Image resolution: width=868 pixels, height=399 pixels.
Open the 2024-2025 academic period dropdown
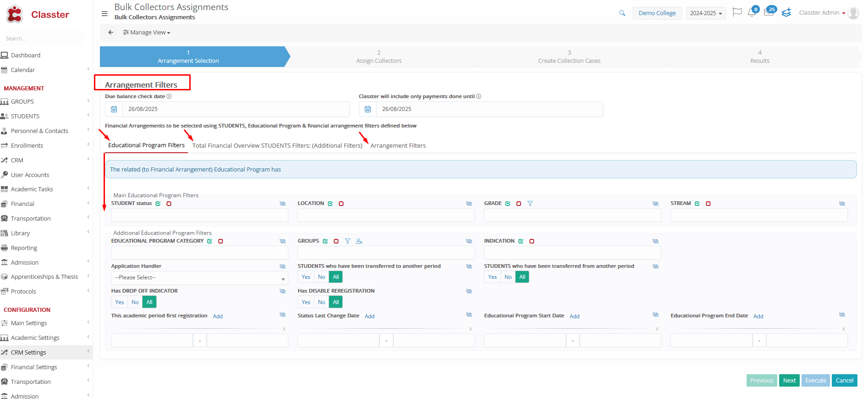click(706, 13)
